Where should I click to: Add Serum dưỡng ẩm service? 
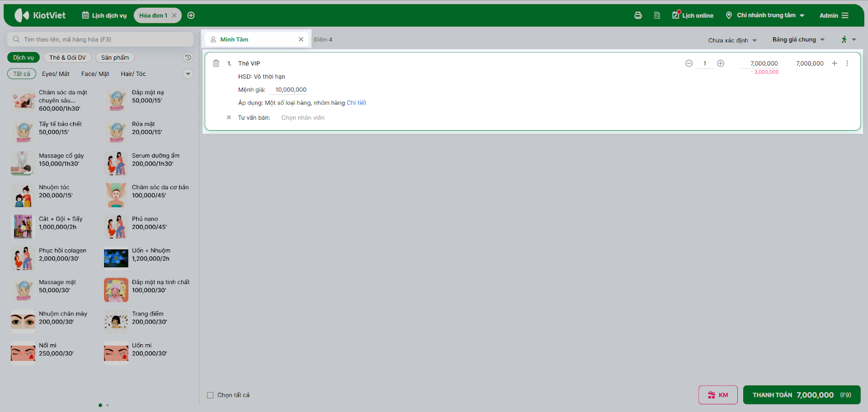coord(146,164)
